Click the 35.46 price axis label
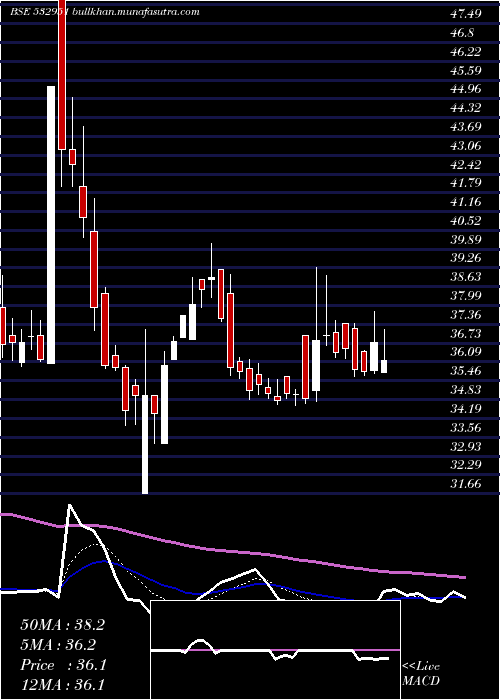Screen dimensions: 500x700 [x=466, y=371]
